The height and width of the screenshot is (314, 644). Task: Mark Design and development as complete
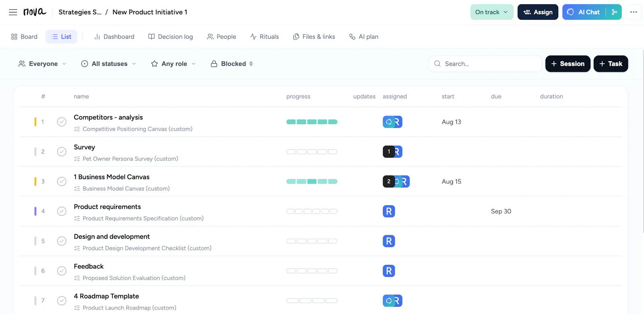tap(62, 241)
